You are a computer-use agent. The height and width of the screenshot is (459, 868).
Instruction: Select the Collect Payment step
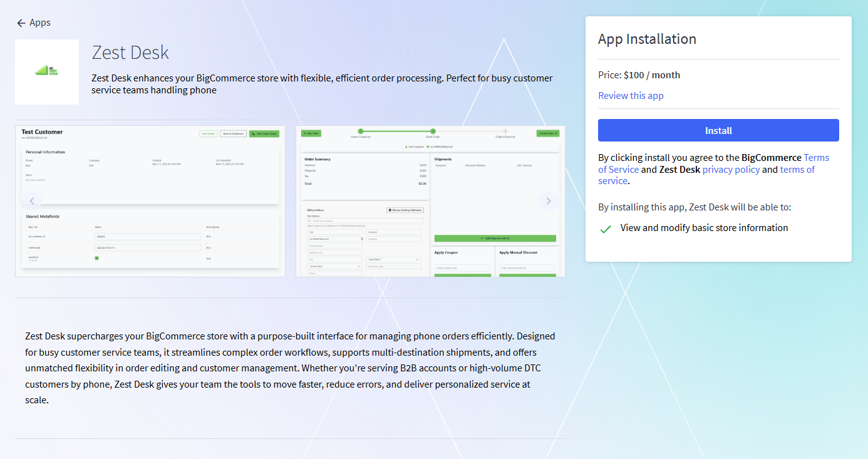click(x=505, y=132)
